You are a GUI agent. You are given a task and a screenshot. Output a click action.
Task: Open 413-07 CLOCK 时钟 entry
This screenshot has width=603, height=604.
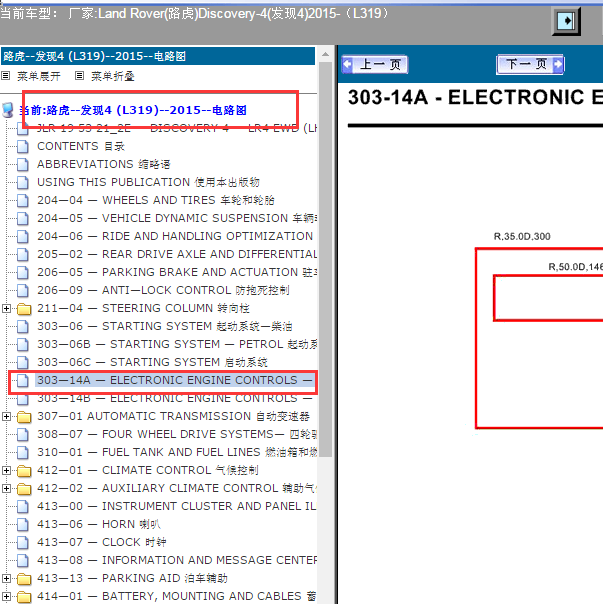102,542
